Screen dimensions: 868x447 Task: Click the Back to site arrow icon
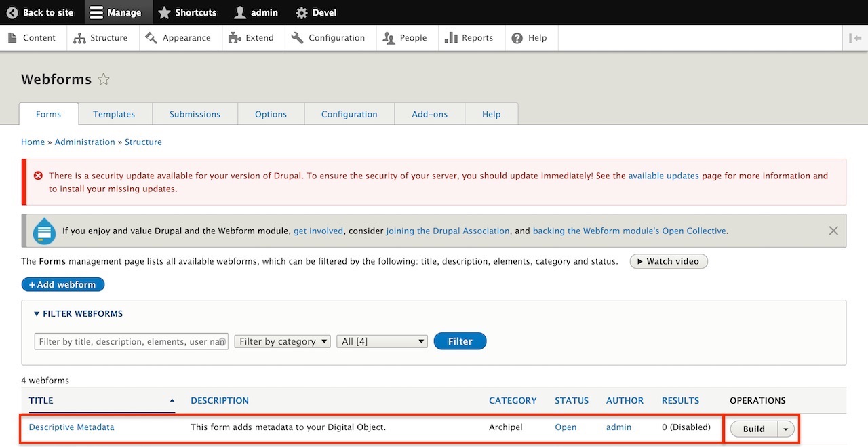pyautogui.click(x=12, y=12)
